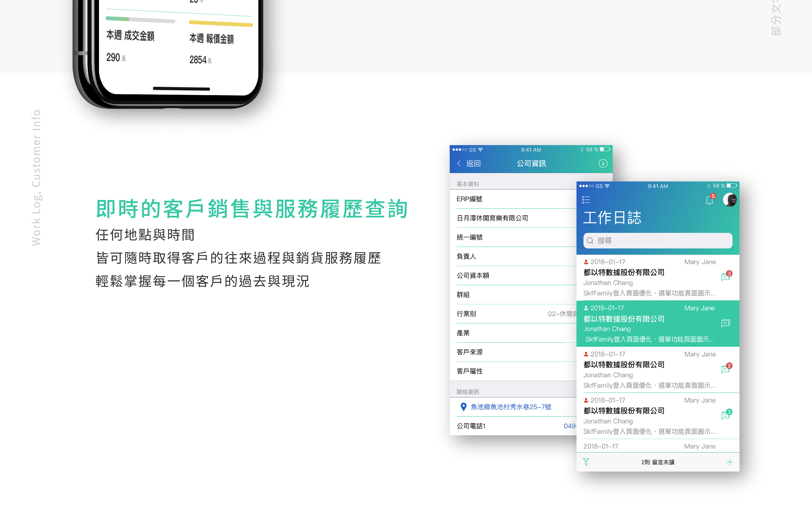812x526 pixels.
Task: Open the address link 魚池鄉魚池村秀水巷25-7號
Action: [x=511, y=407]
